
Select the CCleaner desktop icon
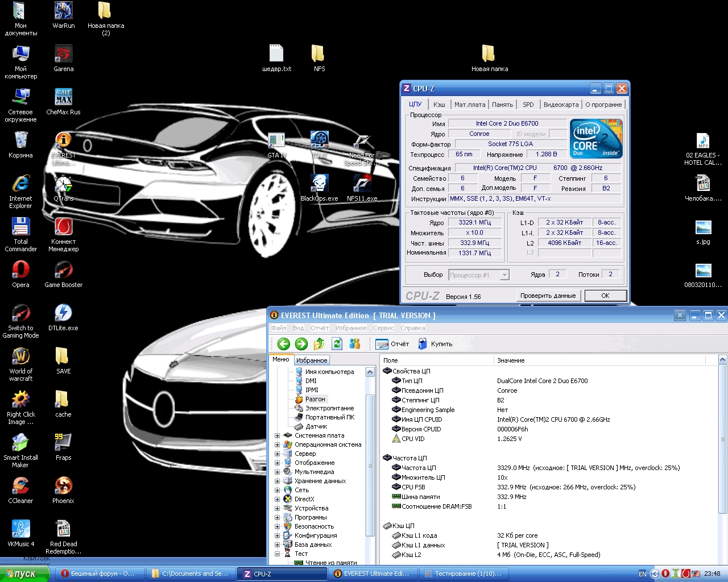click(21, 490)
